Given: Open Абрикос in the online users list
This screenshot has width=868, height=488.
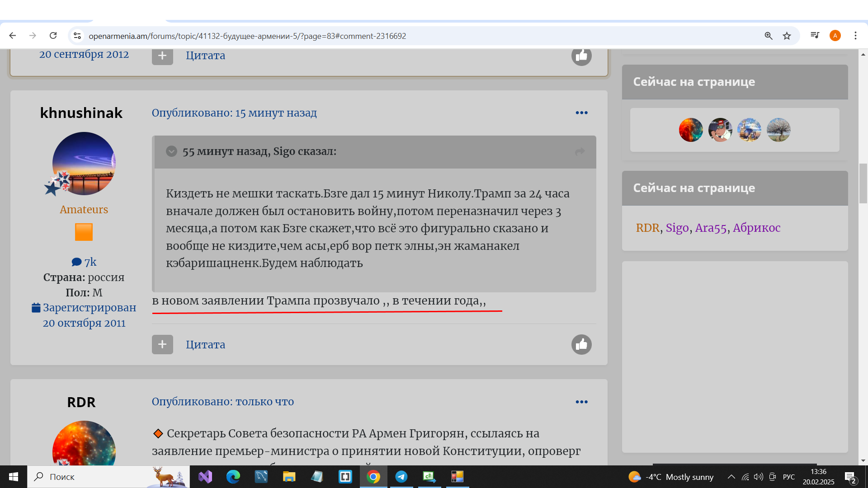Looking at the screenshot, I should click(756, 228).
